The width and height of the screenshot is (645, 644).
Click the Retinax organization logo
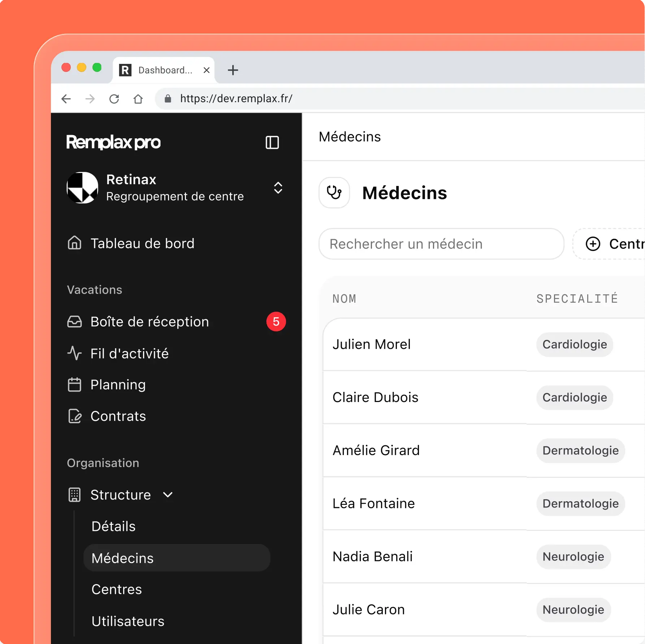82,187
